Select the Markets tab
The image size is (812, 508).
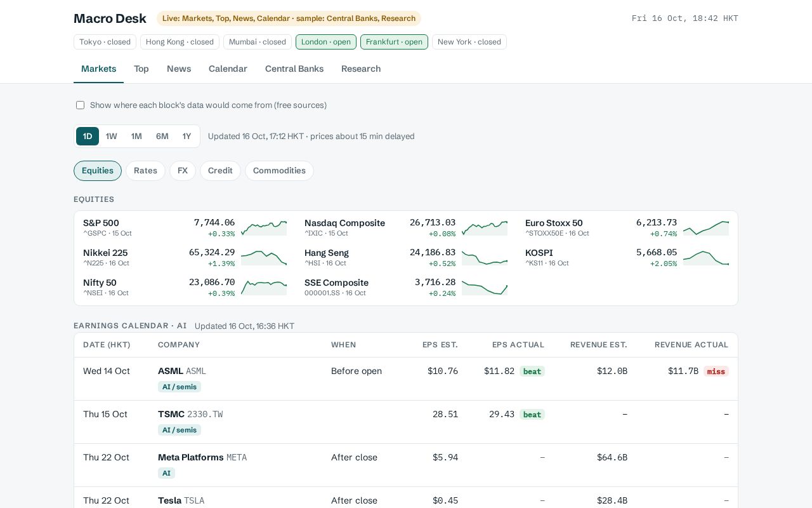coord(98,69)
